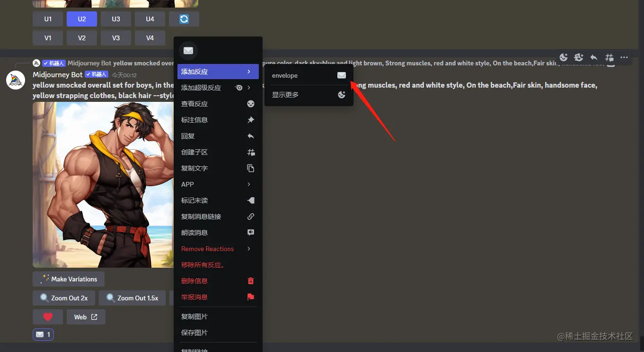This screenshot has width=644, height=352.
Task: Expand the Remove Reactions submenu
Action: click(x=218, y=249)
